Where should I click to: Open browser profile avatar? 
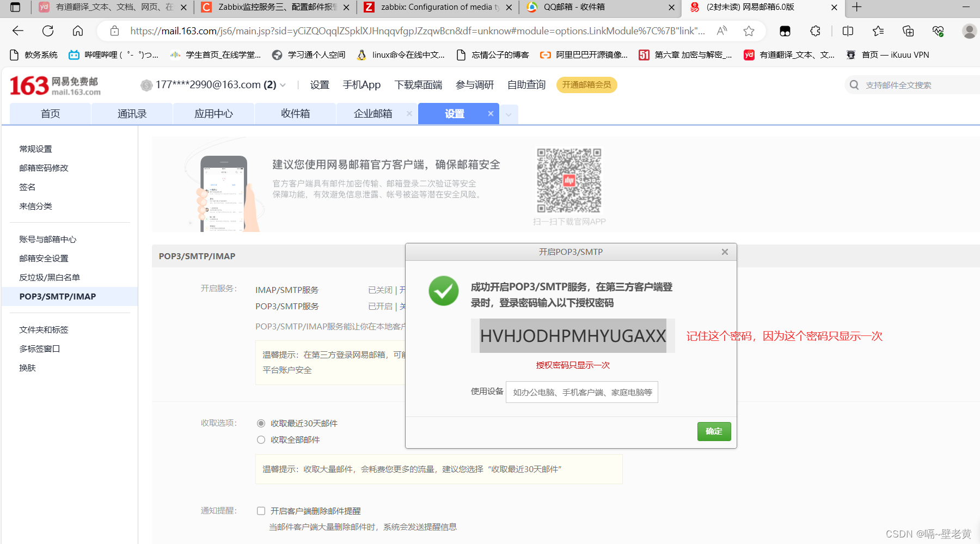pos(969,31)
